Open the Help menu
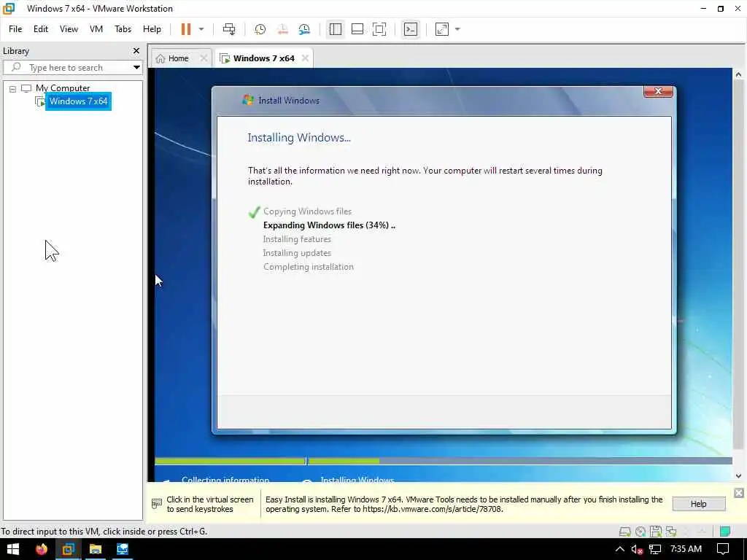The image size is (747, 560). (152, 29)
